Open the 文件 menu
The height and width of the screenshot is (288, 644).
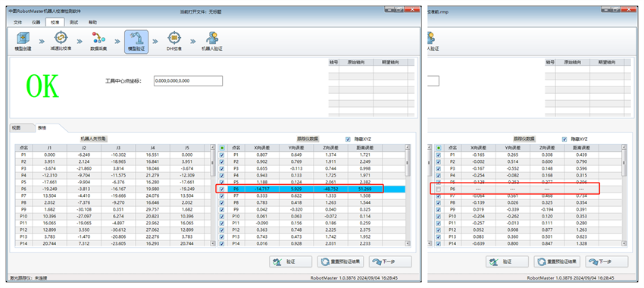pos(17,23)
